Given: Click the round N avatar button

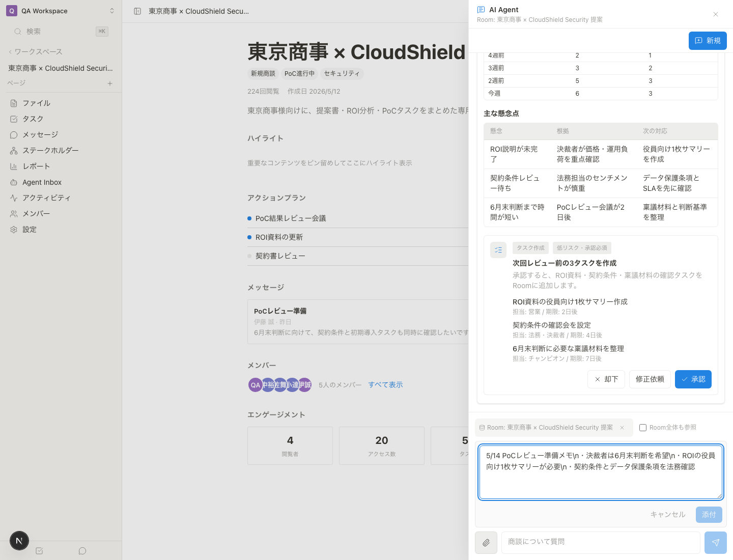Looking at the screenshot, I should tap(19, 541).
